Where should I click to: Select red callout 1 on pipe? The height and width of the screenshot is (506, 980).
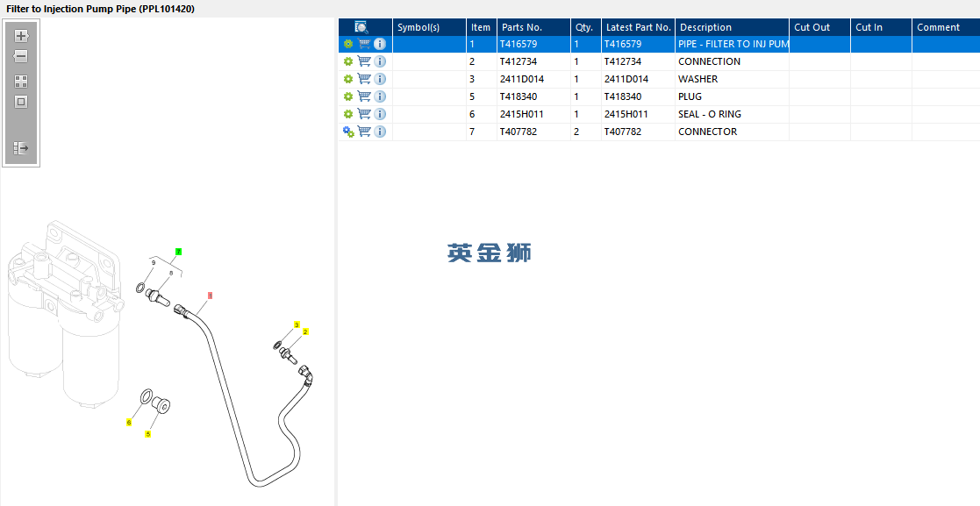210,296
